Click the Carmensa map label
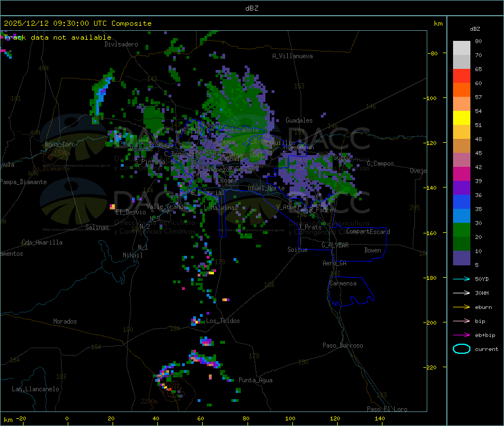 tap(343, 283)
